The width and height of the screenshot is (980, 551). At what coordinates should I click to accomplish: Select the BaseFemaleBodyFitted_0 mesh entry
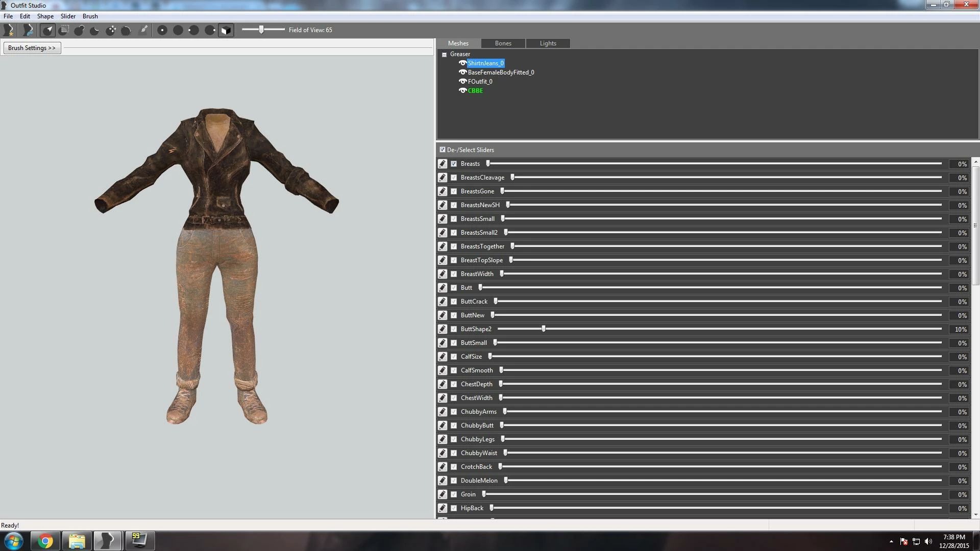tap(501, 72)
